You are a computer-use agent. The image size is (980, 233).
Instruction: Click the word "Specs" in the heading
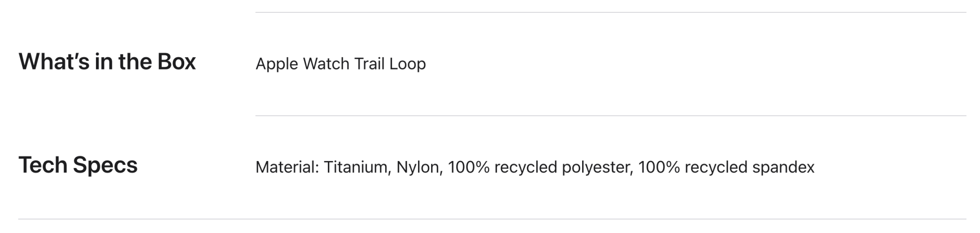tap(105, 165)
